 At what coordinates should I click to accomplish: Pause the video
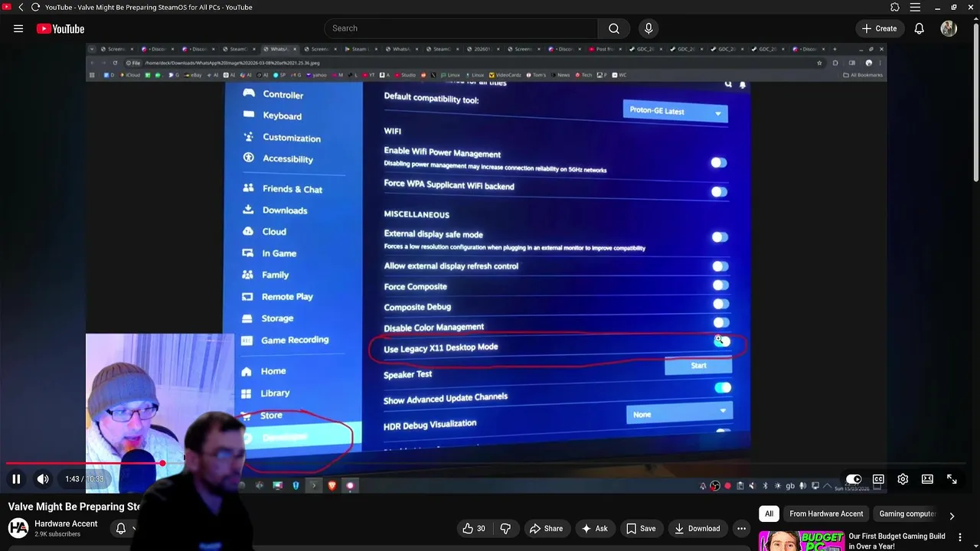tap(16, 479)
